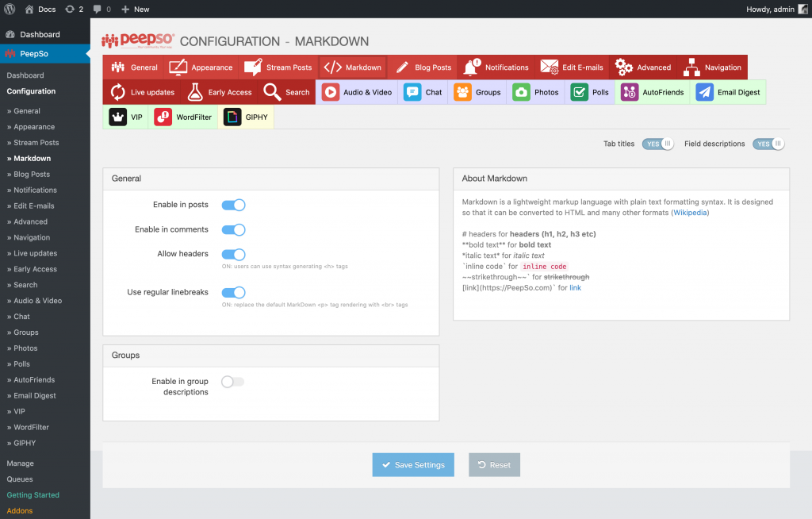Disable Enable in posts toggle
The image size is (812, 519).
(234, 205)
